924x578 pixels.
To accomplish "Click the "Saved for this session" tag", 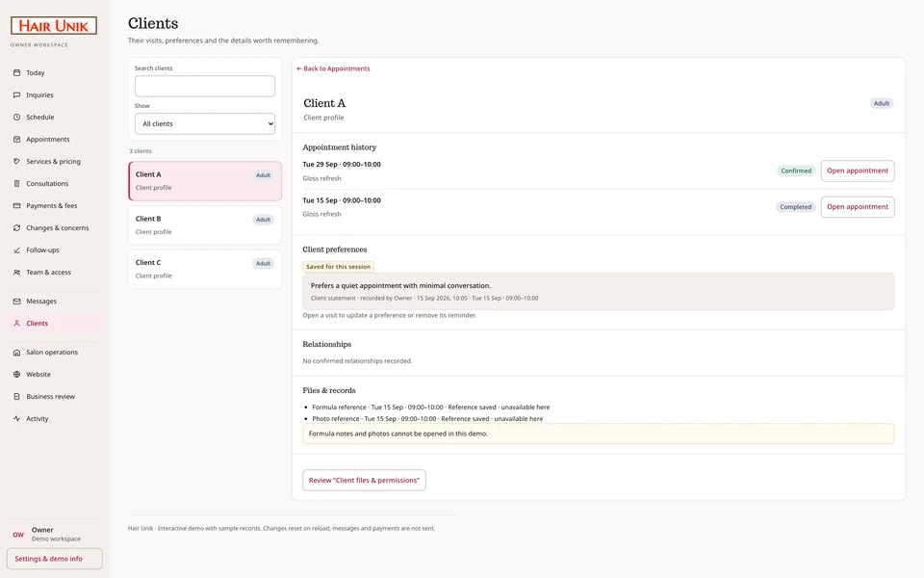I will (x=338, y=267).
